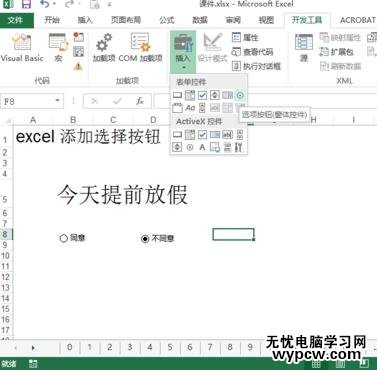Select ActiveX Check Box icon

(202, 135)
